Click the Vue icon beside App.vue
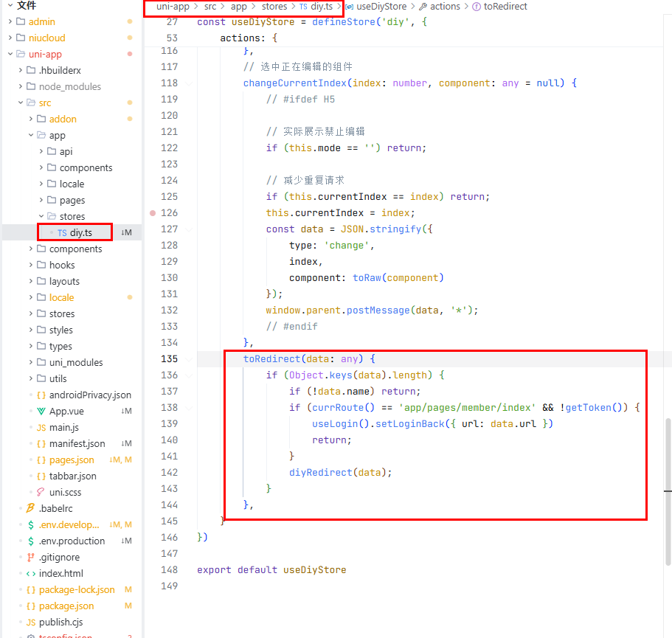 point(41,411)
